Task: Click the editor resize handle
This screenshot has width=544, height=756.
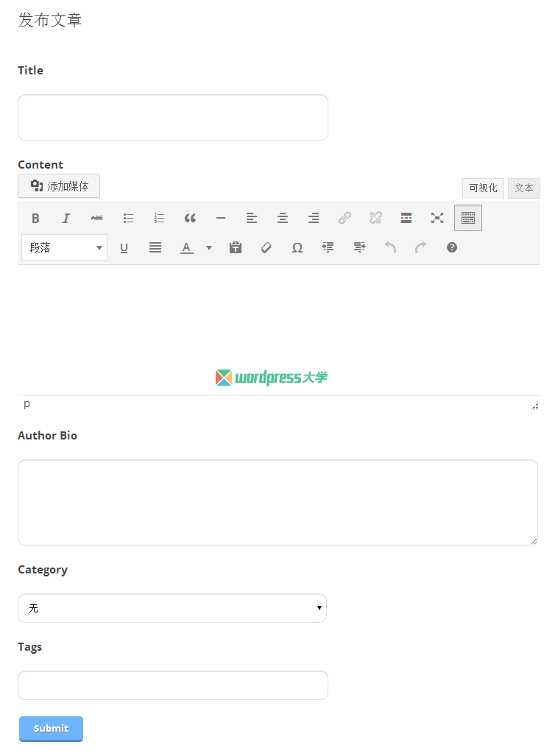Action: click(x=535, y=406)
